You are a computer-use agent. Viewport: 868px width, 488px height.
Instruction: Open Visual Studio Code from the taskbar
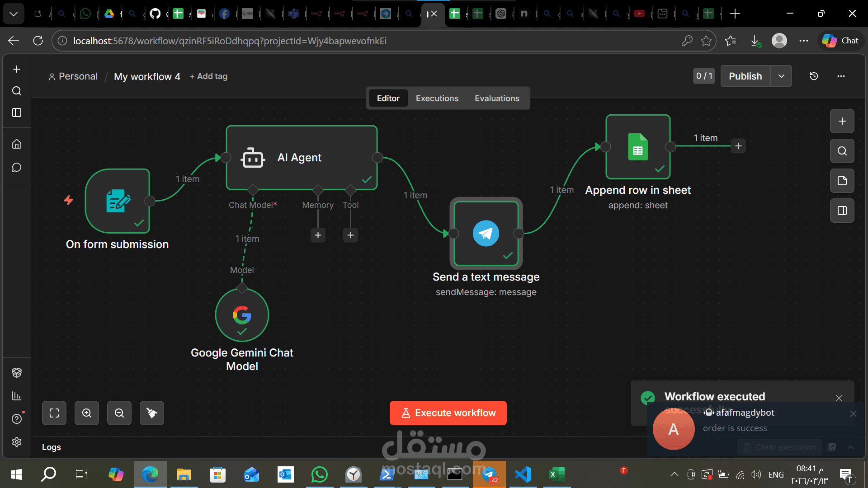523,474
